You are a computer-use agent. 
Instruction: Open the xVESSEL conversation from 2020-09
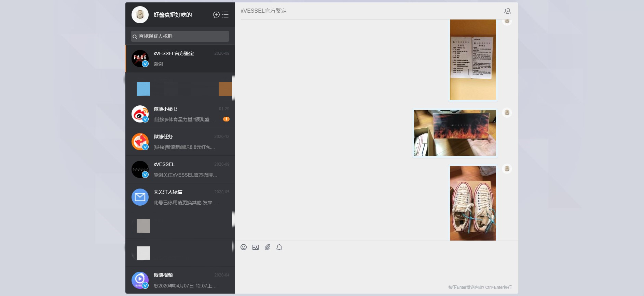(180, 169)
